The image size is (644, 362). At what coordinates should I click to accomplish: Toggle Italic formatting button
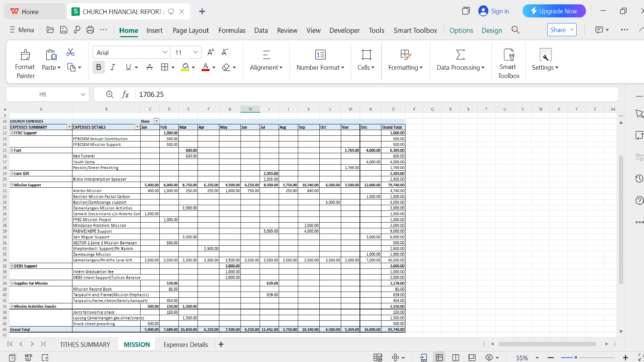click(113, 67)
